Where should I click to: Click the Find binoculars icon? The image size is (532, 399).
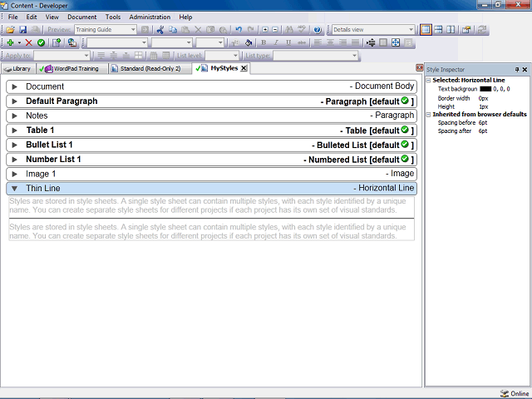click(289, 30)
